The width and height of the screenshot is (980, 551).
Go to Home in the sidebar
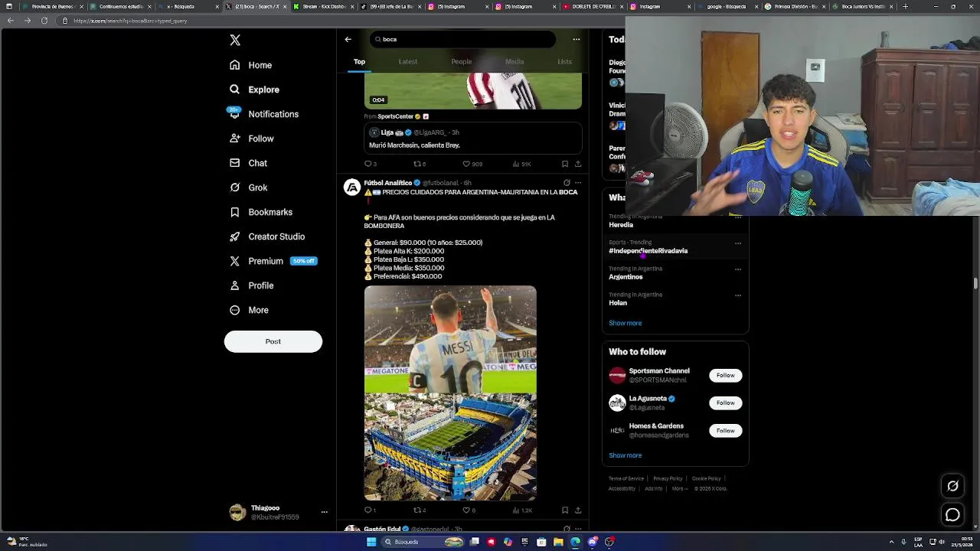click(x=251, y=65)
